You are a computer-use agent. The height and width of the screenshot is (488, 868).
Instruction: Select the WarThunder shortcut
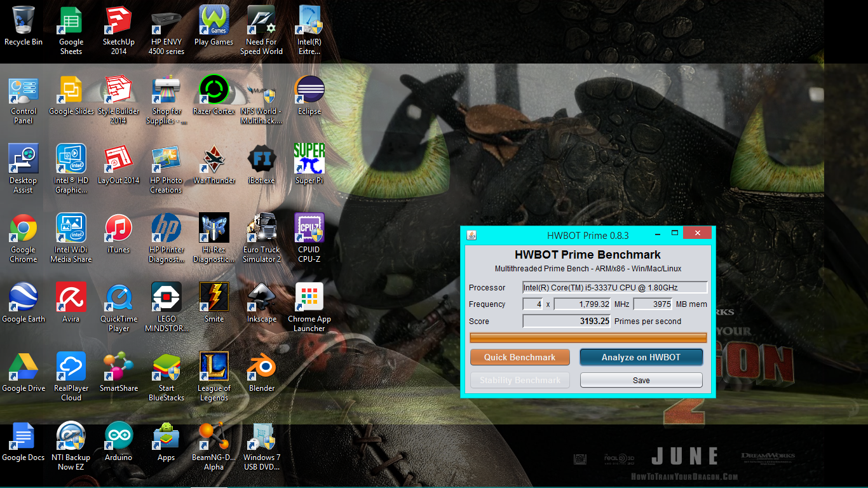(x=214, y=159)
